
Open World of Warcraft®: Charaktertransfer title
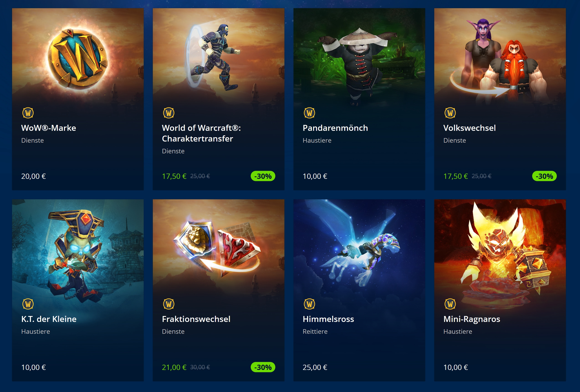201,133
